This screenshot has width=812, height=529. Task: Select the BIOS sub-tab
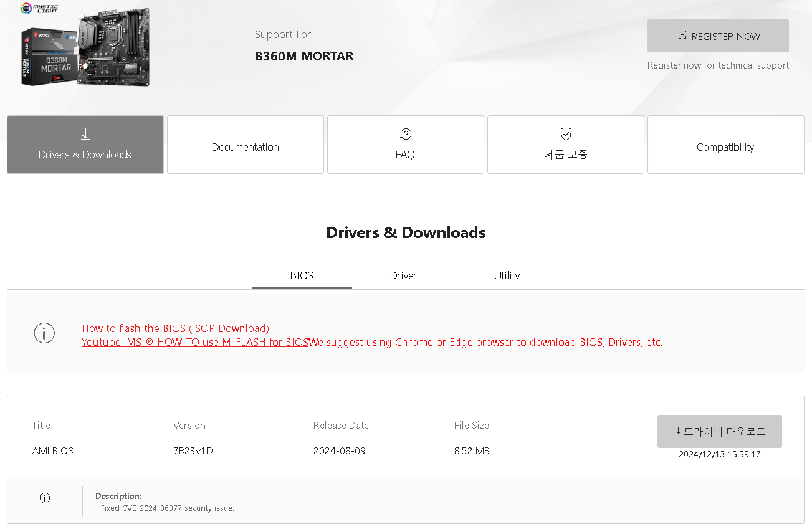coord(302,275)
